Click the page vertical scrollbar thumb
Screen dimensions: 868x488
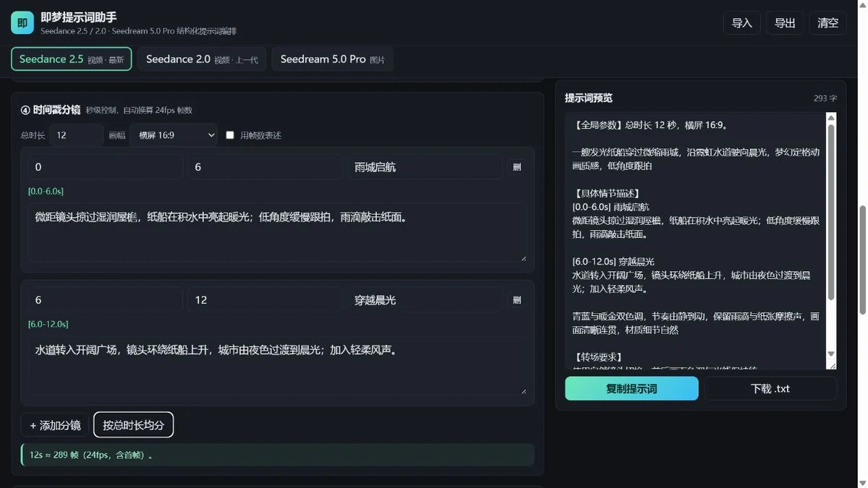[x=862, y=260]
